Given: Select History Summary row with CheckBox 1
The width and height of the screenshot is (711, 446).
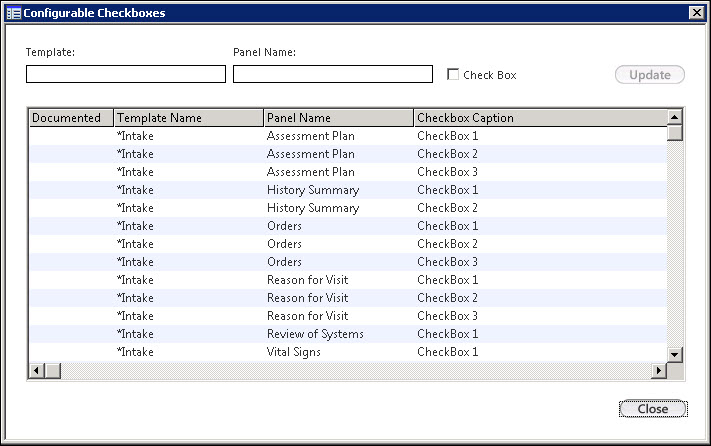Looking at the screenshot, I should (x=348, y=190).
